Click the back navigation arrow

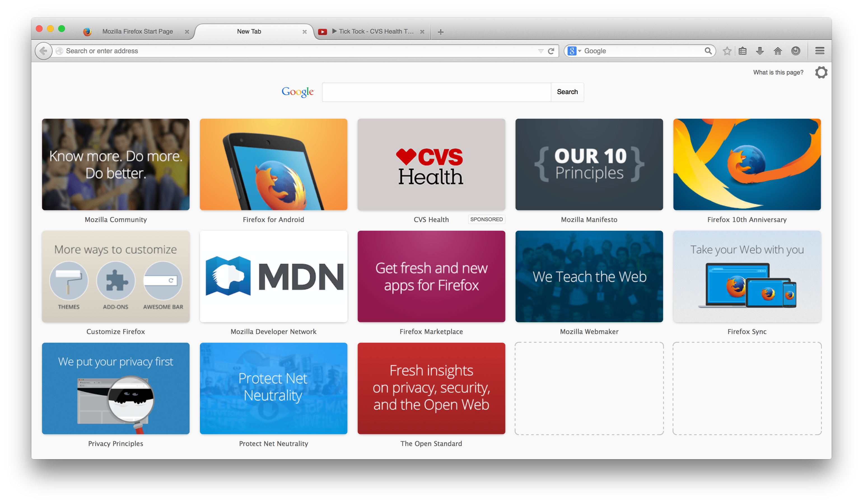(x=43, y=51)
